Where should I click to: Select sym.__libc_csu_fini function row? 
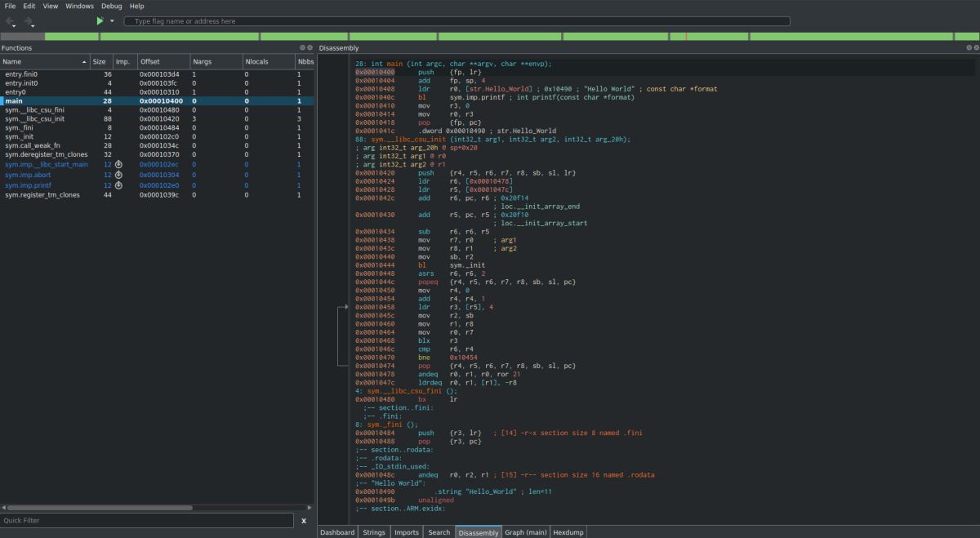coord(157,109)
